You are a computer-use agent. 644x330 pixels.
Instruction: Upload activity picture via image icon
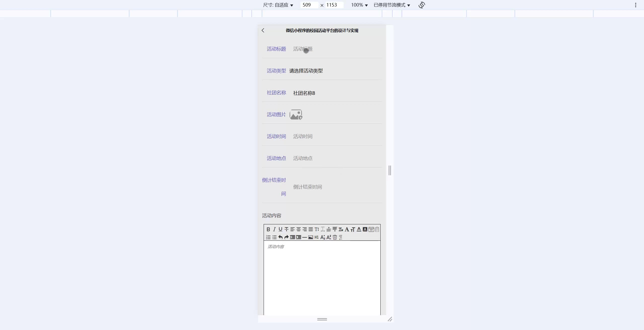(x=296, y=115)
